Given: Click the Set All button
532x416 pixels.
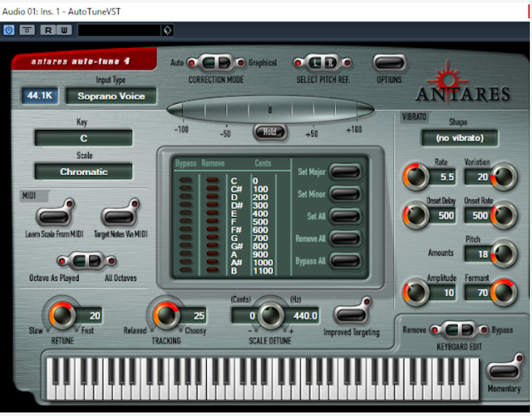Looking at the screenshot, I should (x=346, y=216).
